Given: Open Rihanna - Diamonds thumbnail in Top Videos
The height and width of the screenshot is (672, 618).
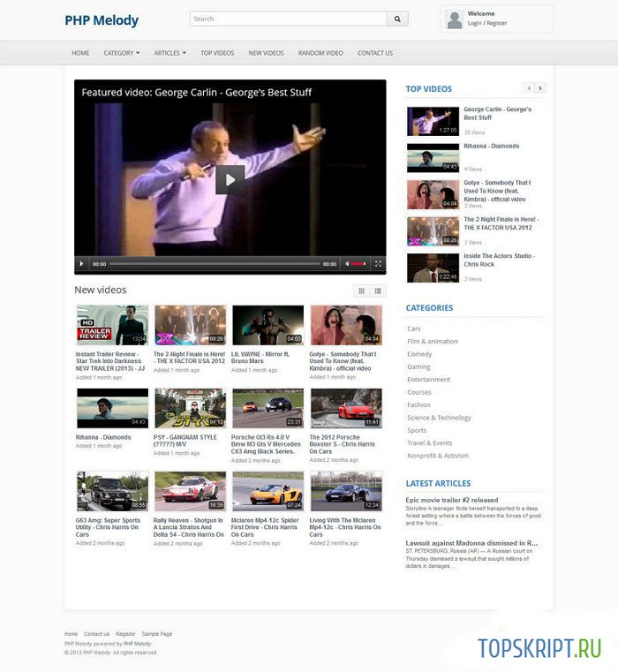Looking at the screenshot, I should click(433, 158).
